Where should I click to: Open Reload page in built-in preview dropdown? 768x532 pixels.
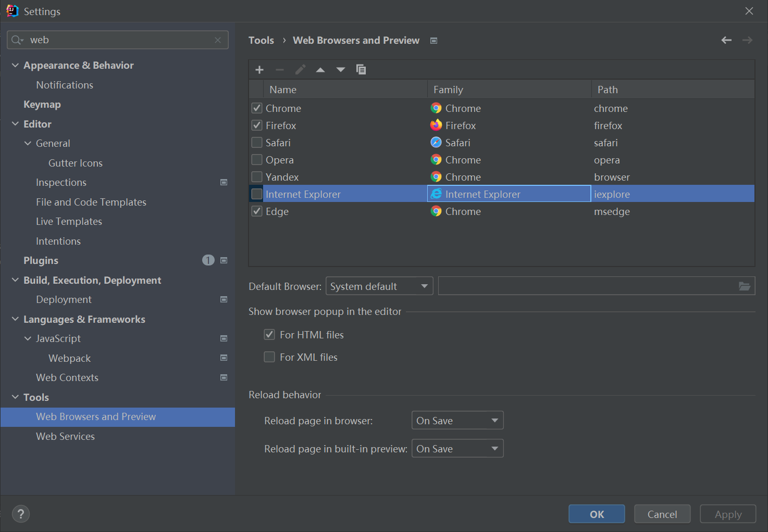[x=457, y=449]
